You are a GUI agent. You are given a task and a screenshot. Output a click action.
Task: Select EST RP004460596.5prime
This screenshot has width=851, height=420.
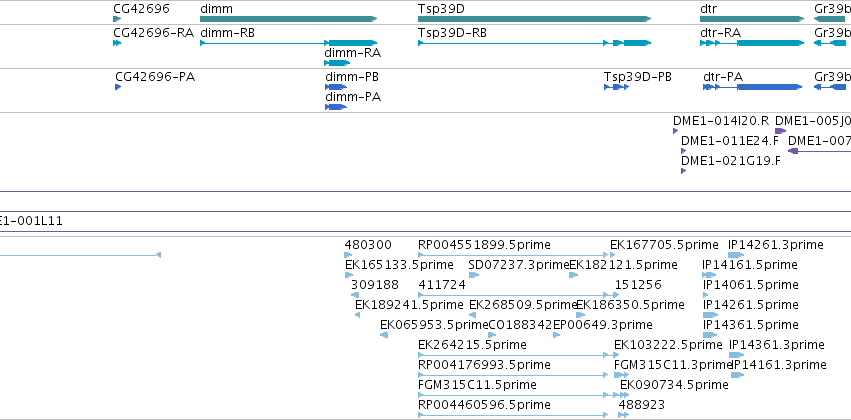pyautogui.click(x=484, y=405)
